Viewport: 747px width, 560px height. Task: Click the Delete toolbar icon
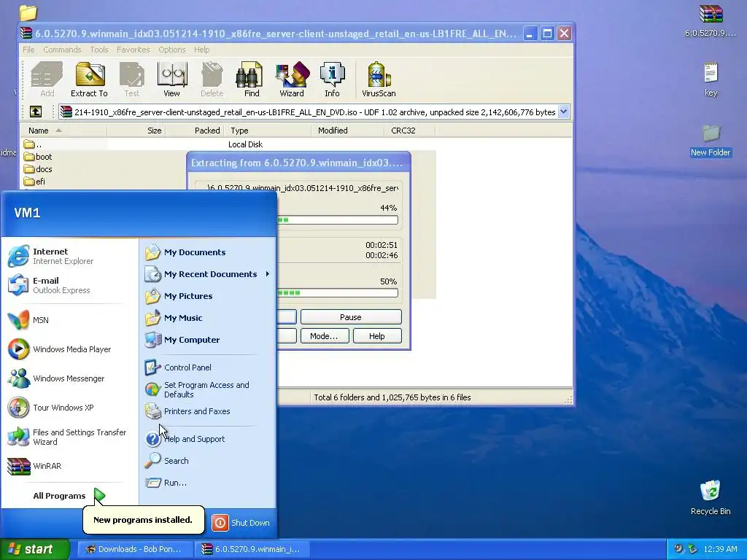[x=212, y=79]
